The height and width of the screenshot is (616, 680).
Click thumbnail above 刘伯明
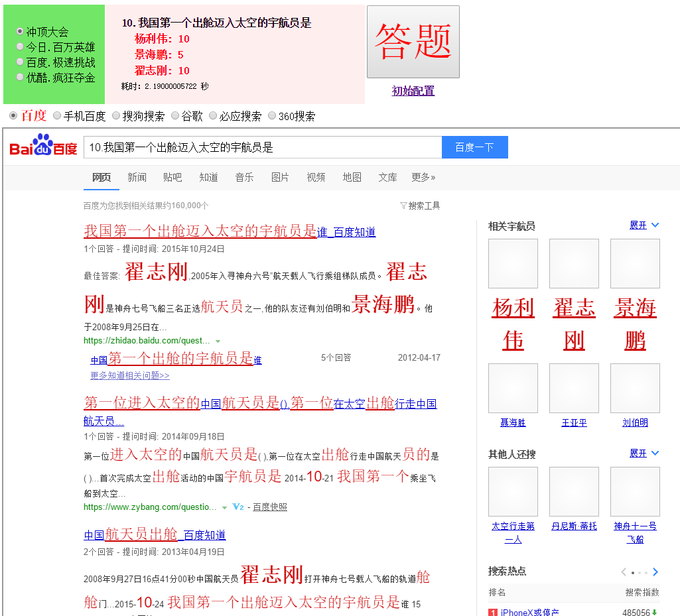pyautogui.click(x=635, y=389)
